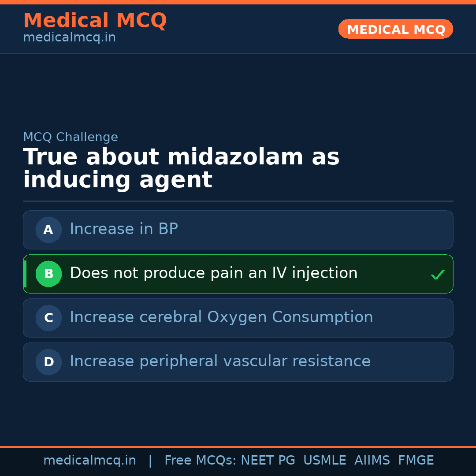Click the green B circle badge
This screenshot has width=476, height=476.
48,274
